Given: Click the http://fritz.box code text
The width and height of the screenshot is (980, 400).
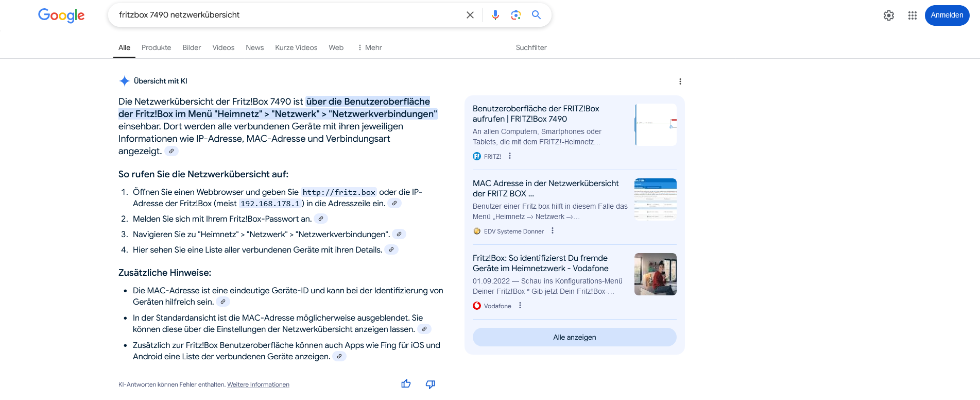Looking at the screenshot, I should (339, 192).
